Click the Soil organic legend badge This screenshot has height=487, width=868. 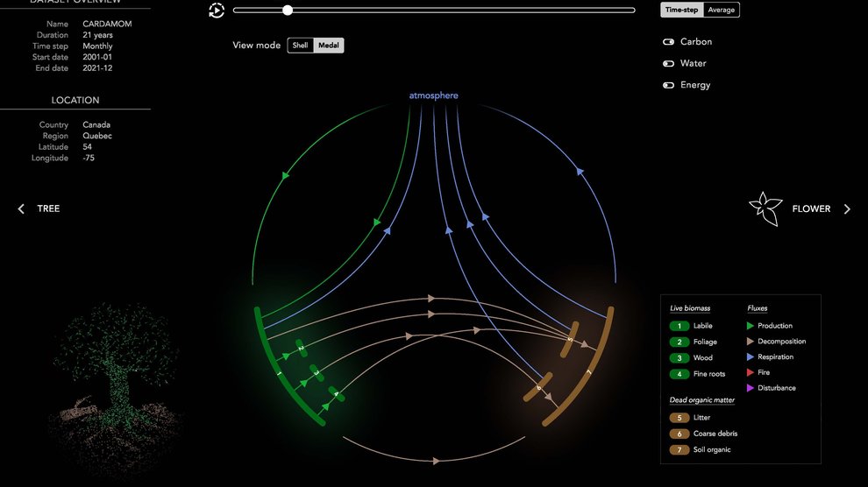[x=679, y=450]
